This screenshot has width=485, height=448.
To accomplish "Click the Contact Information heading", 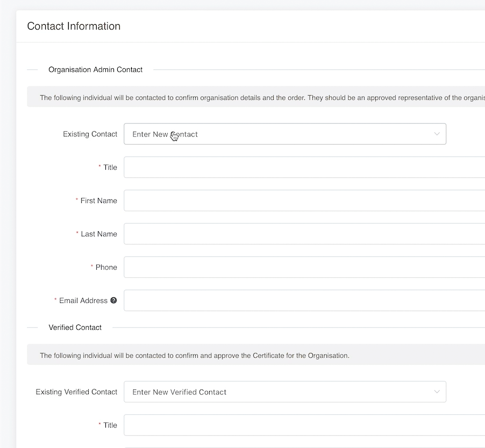I will pos(74,26).
